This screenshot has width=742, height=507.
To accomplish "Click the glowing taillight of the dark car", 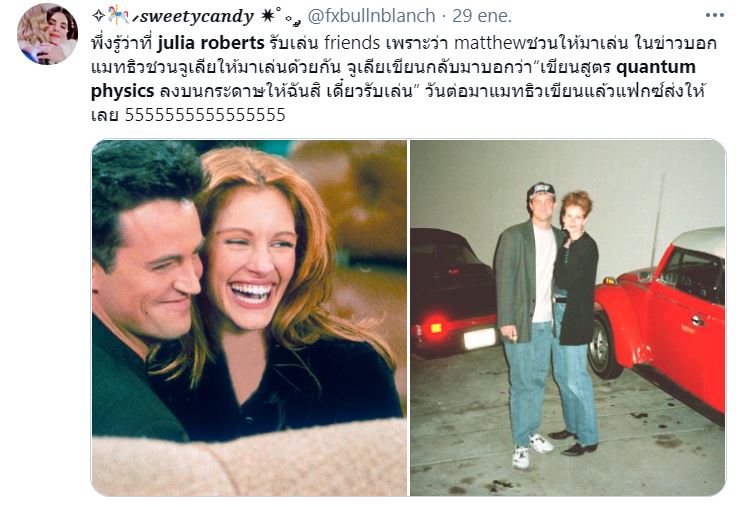I will coord(432,327).
